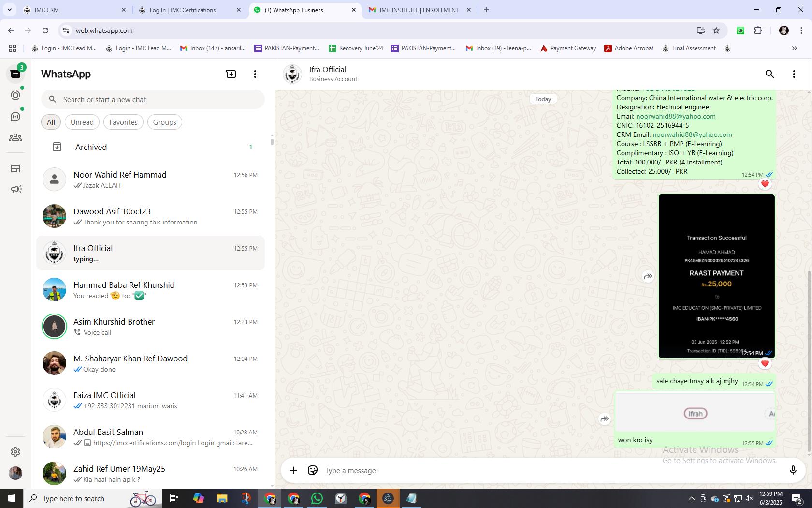812x508 pixels.
Task: Click heart reaction under the payment image
Action: 765,363
